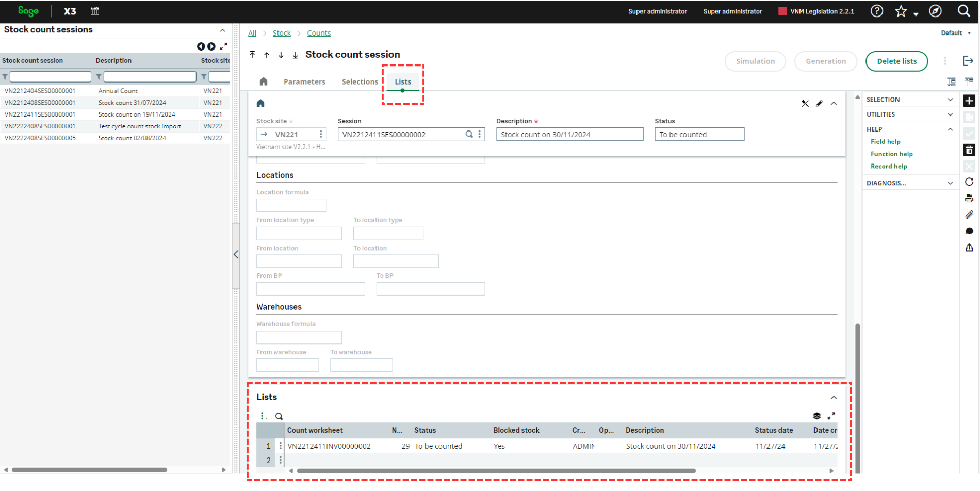This screenshot has width=980, height=491.
Task: Open the All breadcrumb link
Action: coord(252,33)
